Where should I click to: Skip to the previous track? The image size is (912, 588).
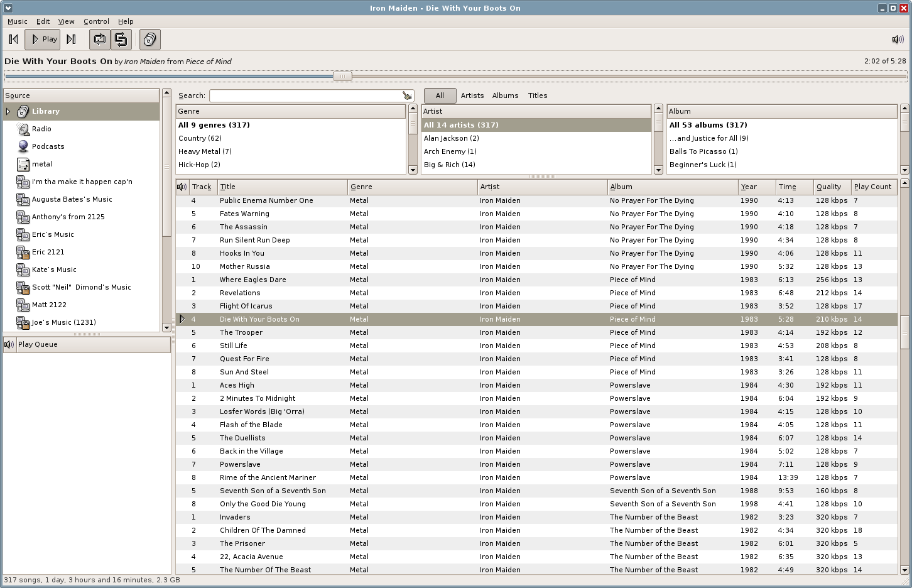(13, 40)
